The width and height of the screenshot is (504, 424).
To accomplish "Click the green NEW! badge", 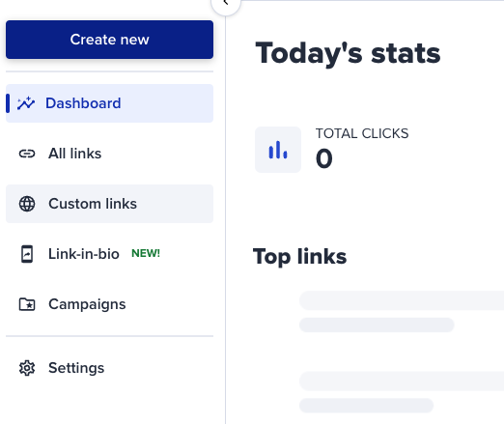I will pyautogui.click(x=146, y=253).
